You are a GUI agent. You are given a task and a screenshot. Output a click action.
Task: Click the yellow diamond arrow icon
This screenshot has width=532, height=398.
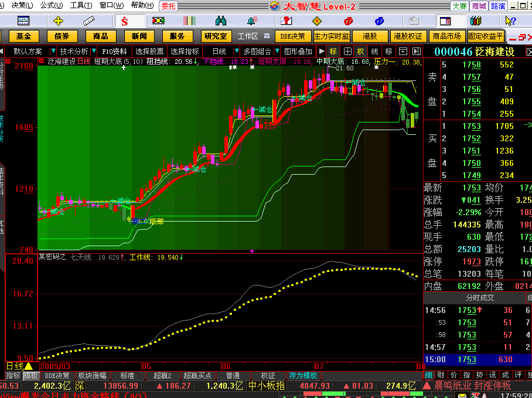coord(317,21)
